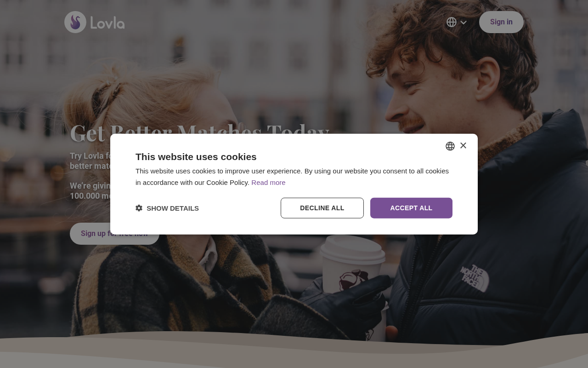Click the Lovla wordmark in header
The height and width of the screenshot is (368, 588).
point(107,23)
